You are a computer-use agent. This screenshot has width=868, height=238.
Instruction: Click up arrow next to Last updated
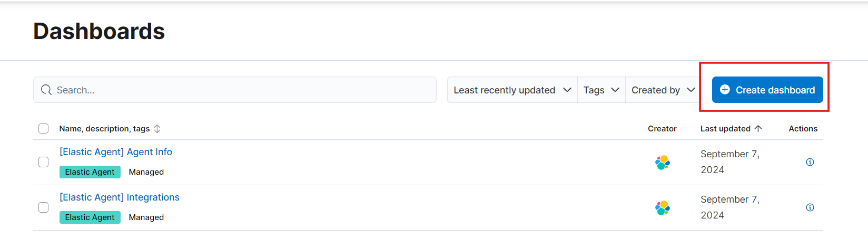coord(758,129)
